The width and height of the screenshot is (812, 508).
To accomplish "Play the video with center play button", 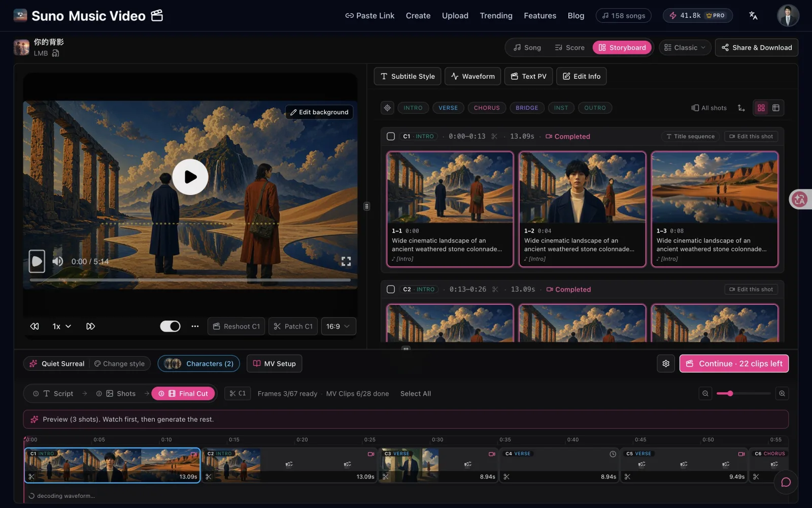I will [190, 177].
